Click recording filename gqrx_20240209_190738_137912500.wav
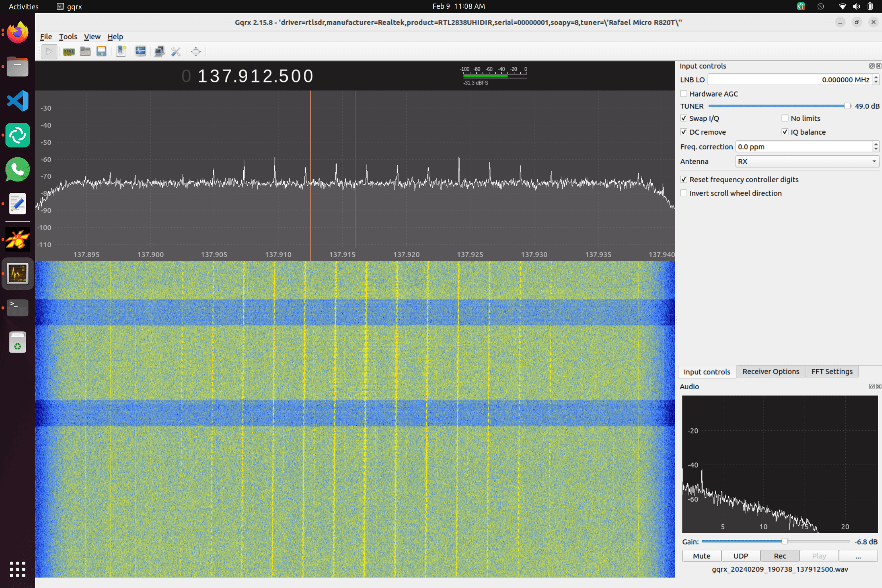This screenshot has width=882, height=588. tap(780, 569)
